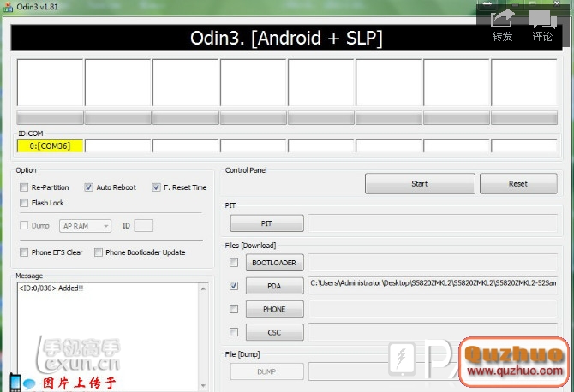Select the yellow 0:[COM36] port box
The image size is (574, 392).
coord(51,146)
